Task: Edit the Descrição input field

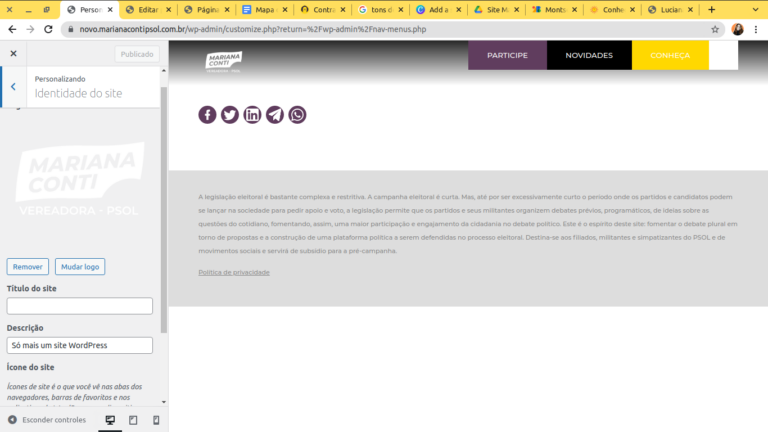Action: (x=79, y=345)
